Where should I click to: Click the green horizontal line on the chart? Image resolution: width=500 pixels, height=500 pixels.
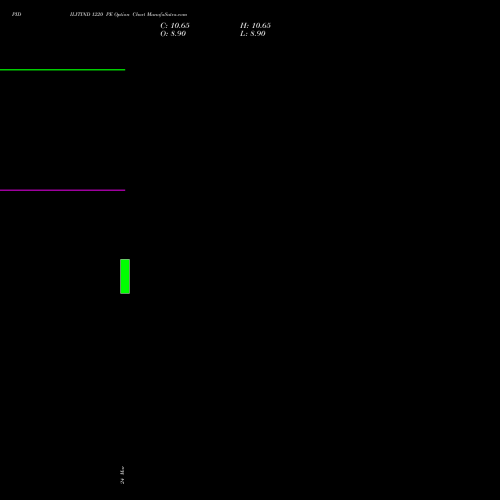[62, 70]
